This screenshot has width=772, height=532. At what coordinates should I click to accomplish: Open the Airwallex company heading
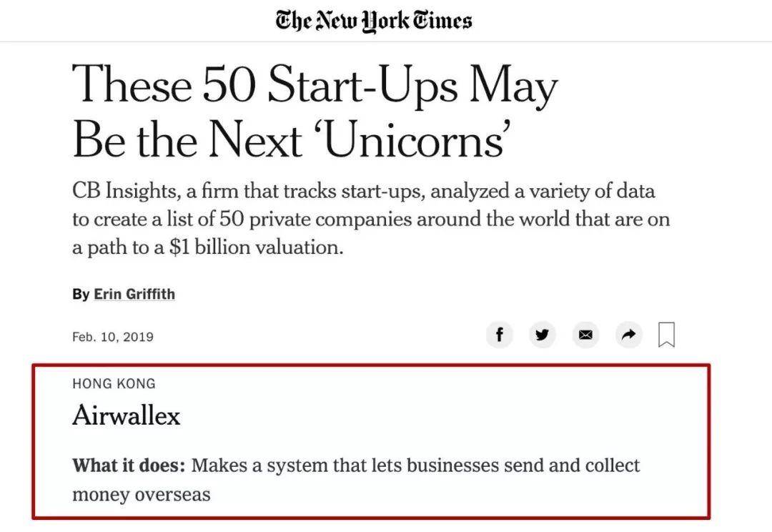(x=127, y=415)
